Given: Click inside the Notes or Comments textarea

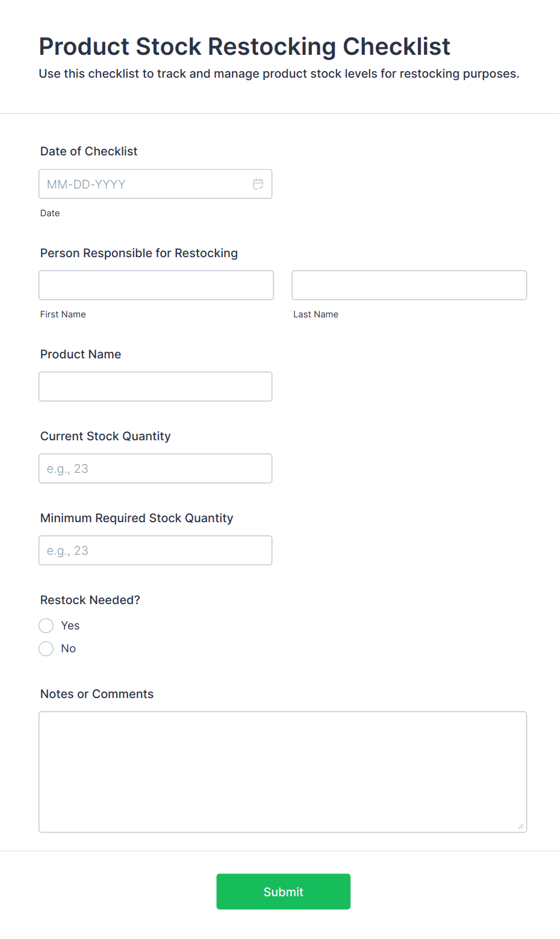Looking at the screenshot, I should pyautogui.click(x=282, y=772).
